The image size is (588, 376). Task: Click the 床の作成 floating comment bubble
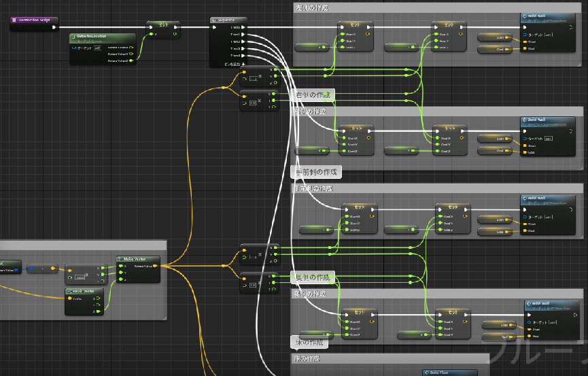tap(309, 342)
